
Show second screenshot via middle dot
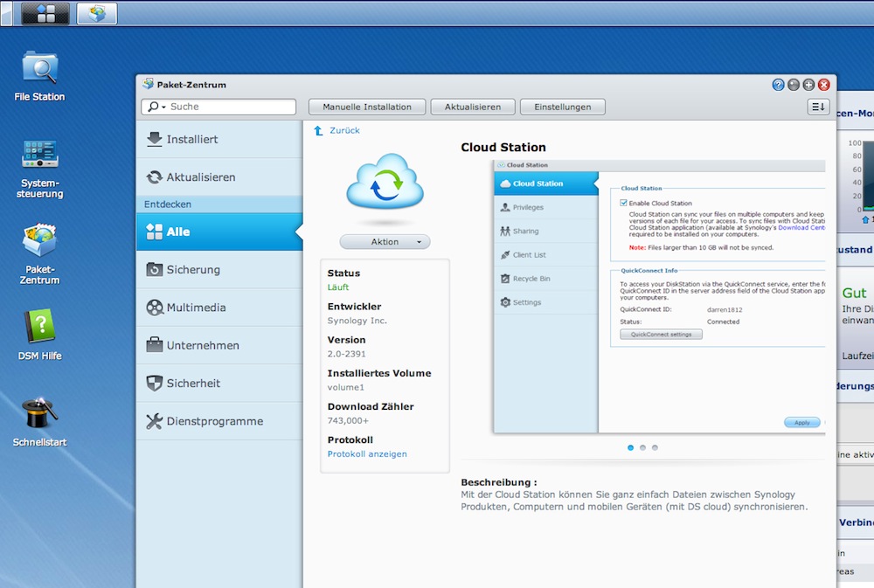tap(642, 447)
